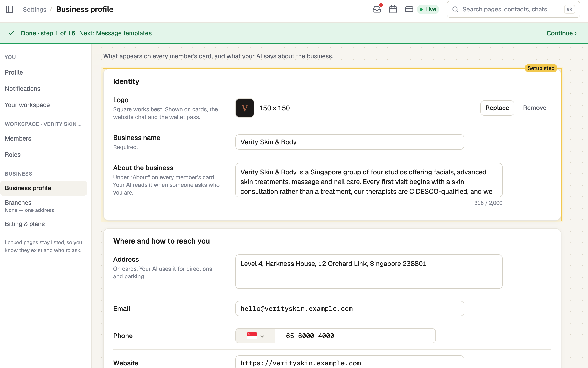Go to Settings breadcrumb
Screen dimensions: 588x368
(x=35, y=9)
